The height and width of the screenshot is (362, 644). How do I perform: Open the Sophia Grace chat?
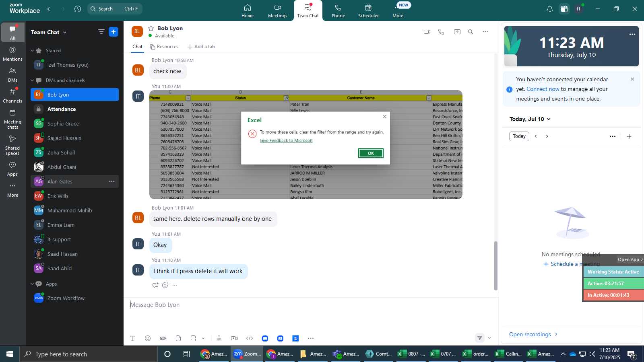[74, 123]
